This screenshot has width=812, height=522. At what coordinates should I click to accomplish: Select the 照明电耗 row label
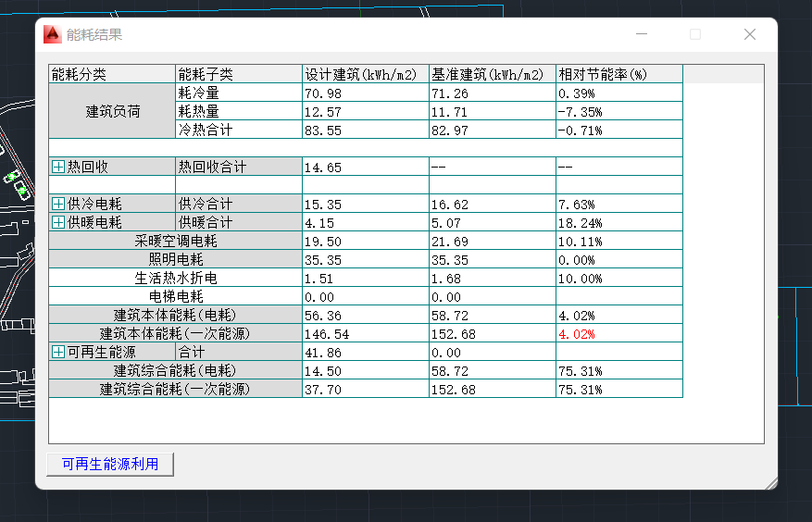[175, 259]
